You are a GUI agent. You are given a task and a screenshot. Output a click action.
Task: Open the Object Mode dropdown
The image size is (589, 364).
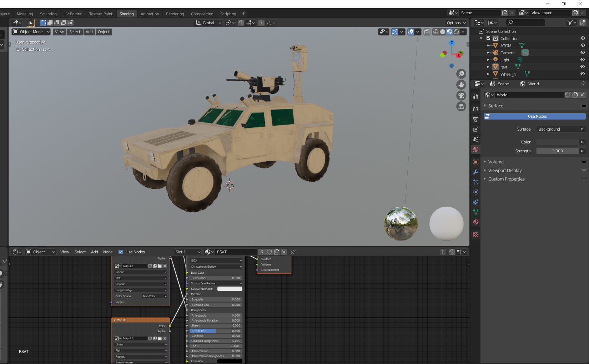(31, 32)
